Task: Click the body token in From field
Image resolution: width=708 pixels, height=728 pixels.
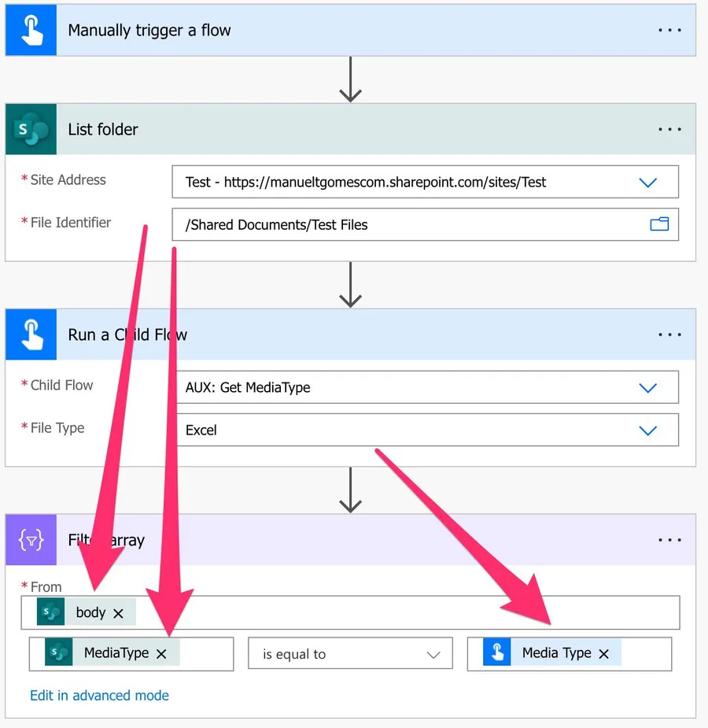Action: pos(90,613)
